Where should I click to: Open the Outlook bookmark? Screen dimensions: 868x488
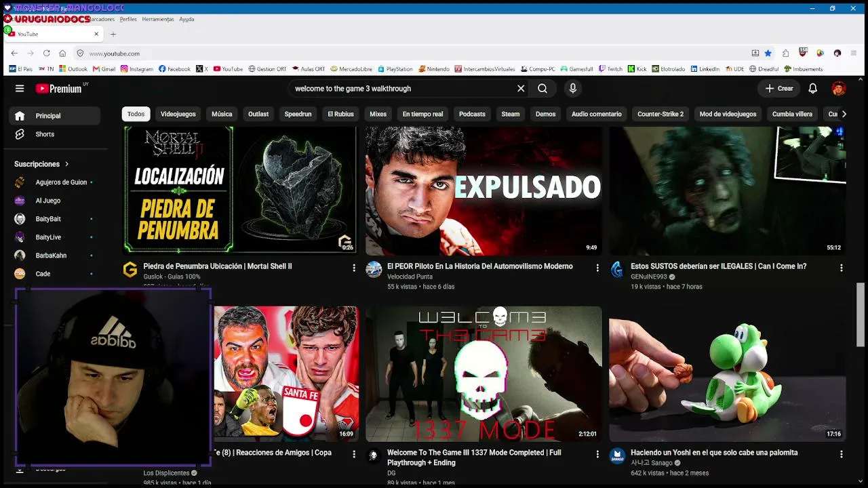click(x=73, y=68)
